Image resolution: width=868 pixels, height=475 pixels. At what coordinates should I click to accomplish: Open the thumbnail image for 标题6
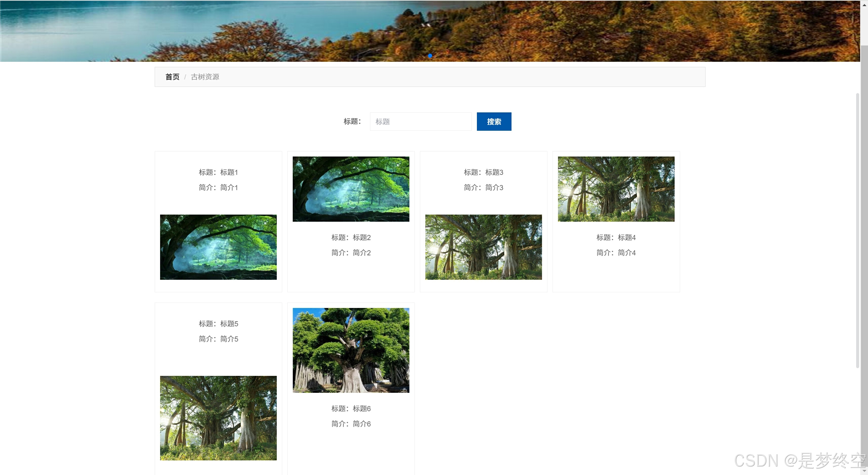pos(351,350)
